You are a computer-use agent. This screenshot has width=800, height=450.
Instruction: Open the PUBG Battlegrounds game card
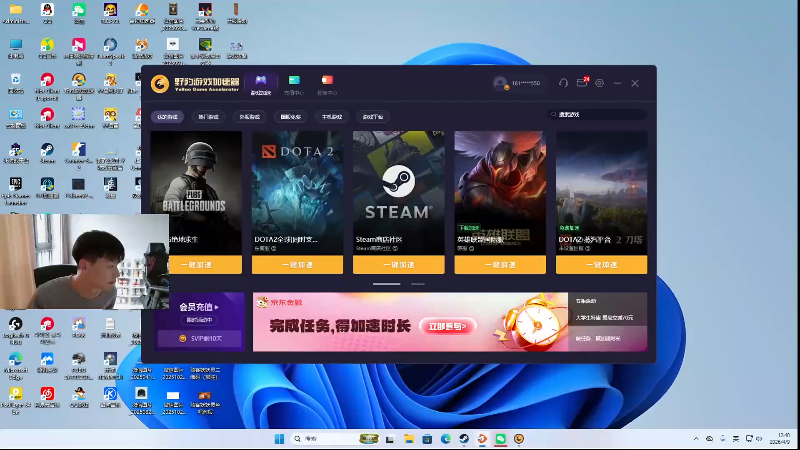[x=196, y=193]
